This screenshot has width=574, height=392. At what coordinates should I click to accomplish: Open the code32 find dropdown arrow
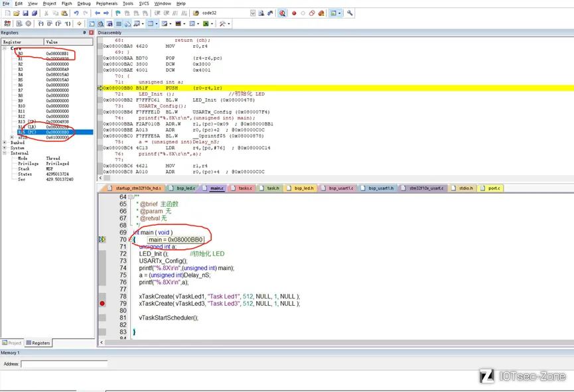[x=253, y=13]
